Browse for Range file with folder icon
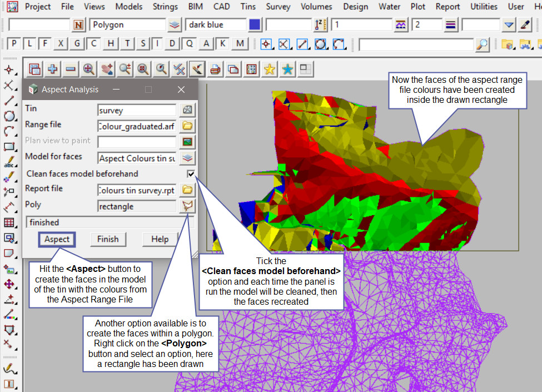This screenshot has width=542, height=392. 187,126
